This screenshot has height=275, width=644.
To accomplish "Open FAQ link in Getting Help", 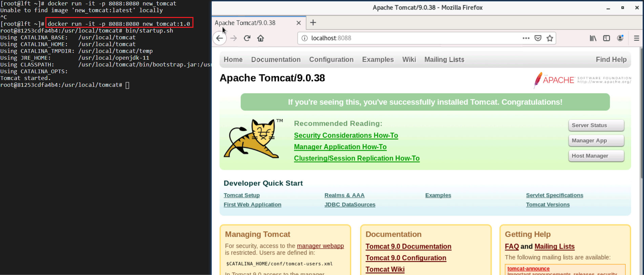I will [512, 247].
